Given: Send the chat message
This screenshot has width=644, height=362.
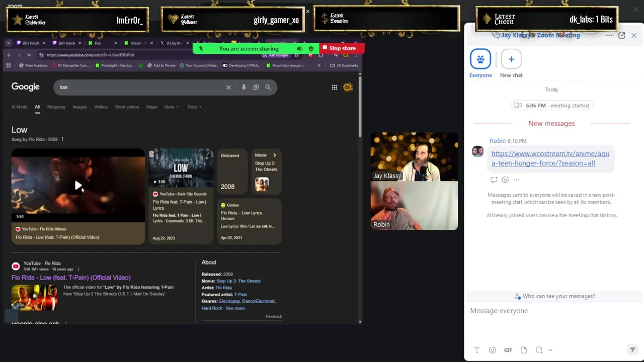Looking at the screenshot, I should 632,350.
